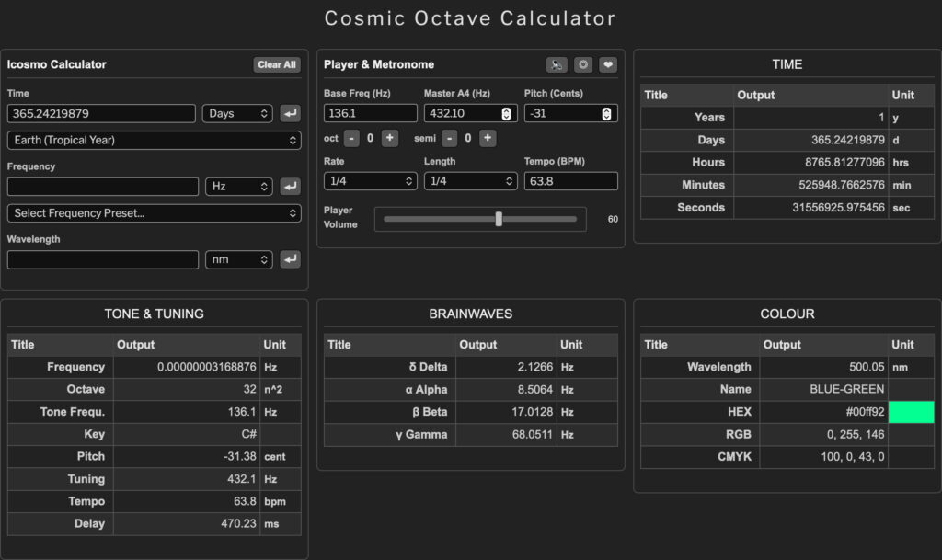Submit the Wavelength field with its enter arrow
942x560 pixels.
pos(290,259)
